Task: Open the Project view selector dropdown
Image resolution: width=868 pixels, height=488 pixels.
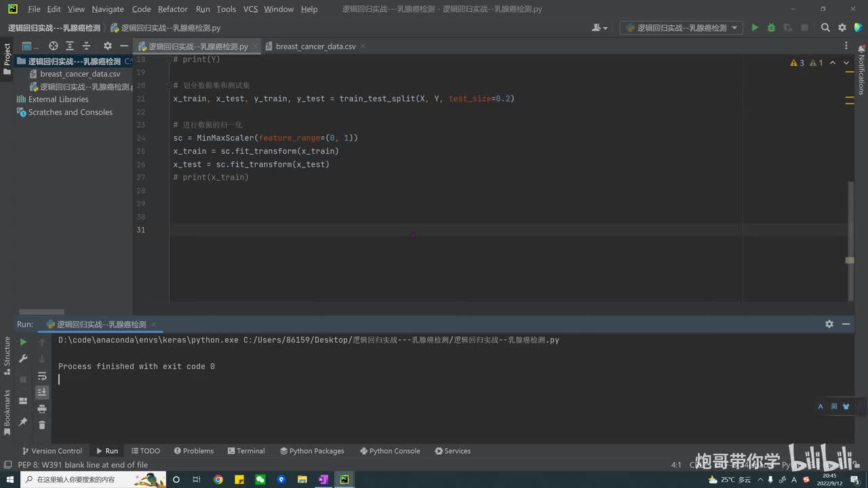Action: (31, 46)
